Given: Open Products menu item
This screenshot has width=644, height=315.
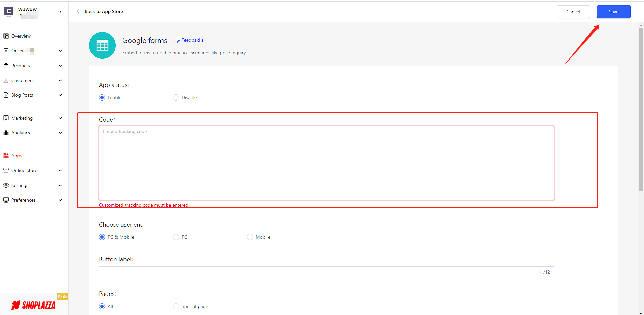Looking at the screenshot, I should pyautogui.click(x=21, y=66).
